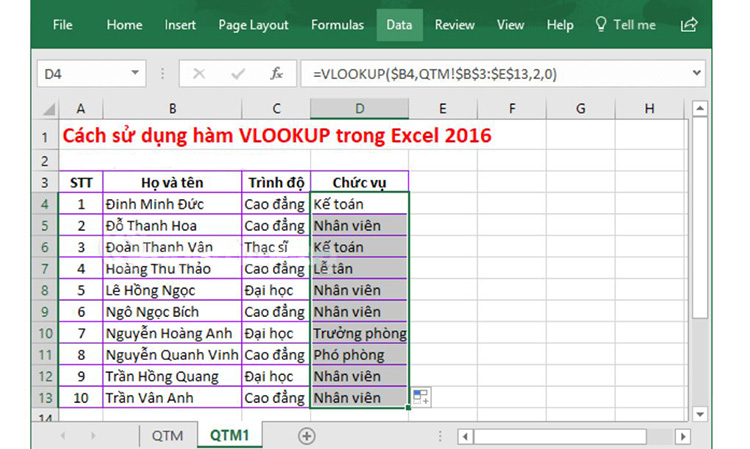
Task: Open the Help ribbon tab
Action: click(x=560, y=25)
